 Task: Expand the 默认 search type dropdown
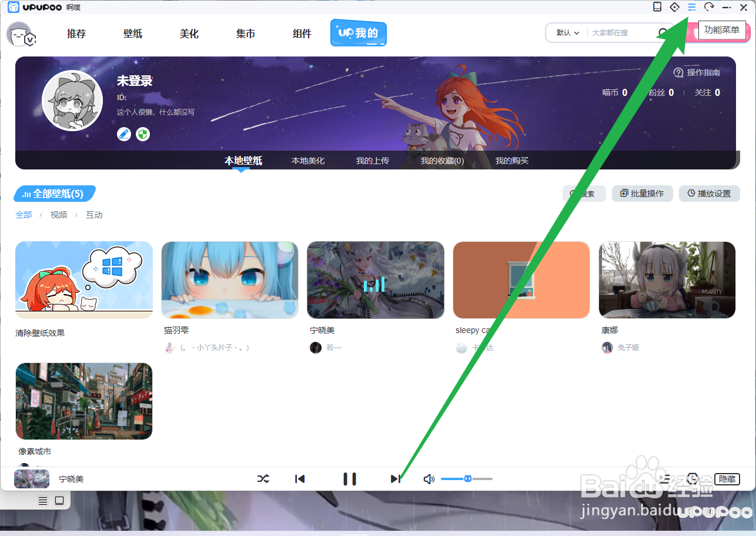[568, 33]
